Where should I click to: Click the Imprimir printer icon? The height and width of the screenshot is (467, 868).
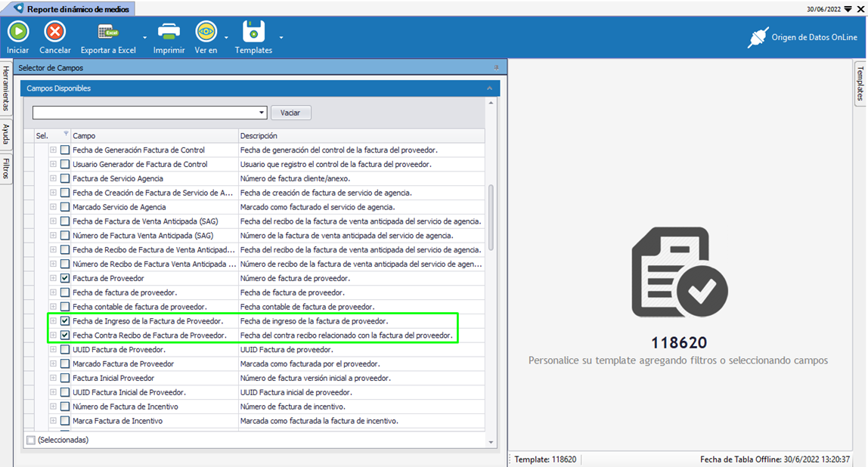[169, 32]
